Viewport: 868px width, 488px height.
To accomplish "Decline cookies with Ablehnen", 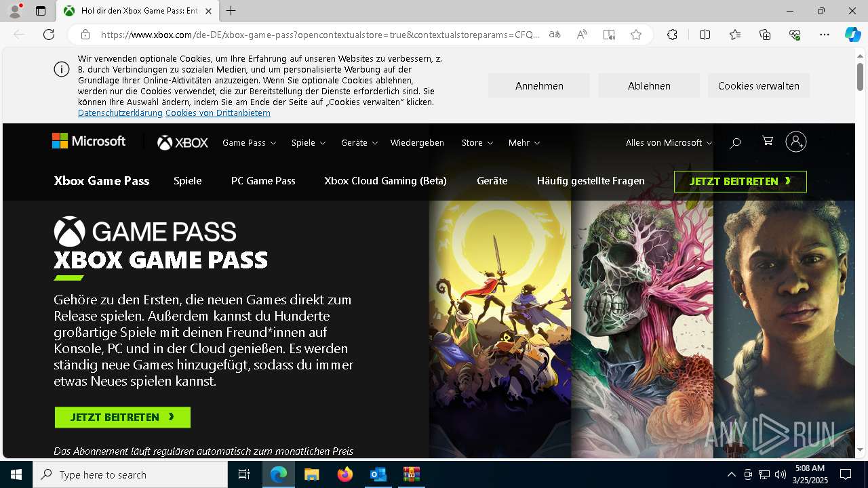I will pos(649,85).
